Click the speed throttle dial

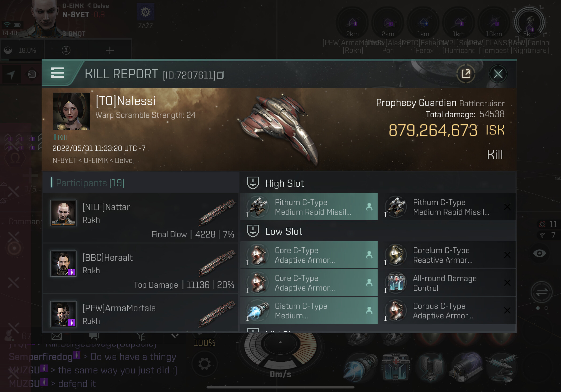[280, 347]
